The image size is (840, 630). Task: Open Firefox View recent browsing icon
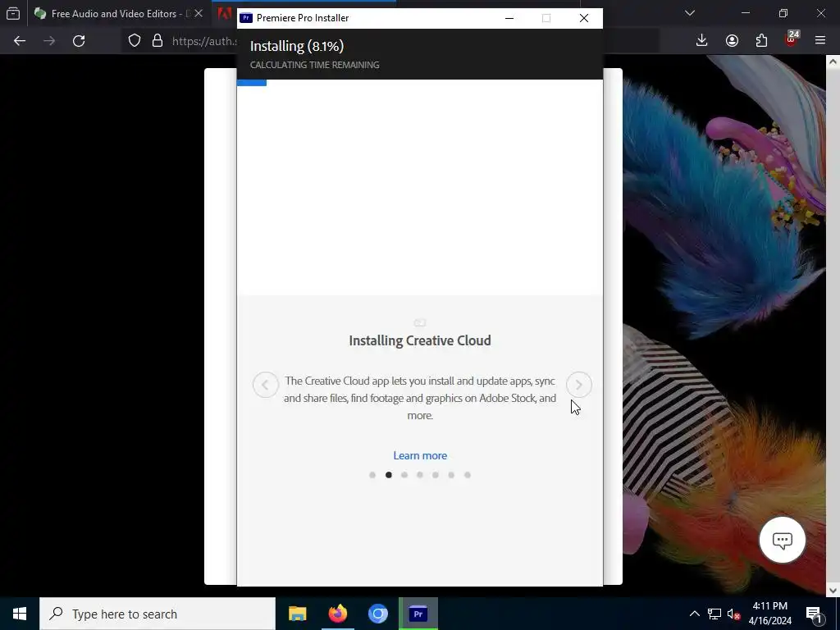13,13
